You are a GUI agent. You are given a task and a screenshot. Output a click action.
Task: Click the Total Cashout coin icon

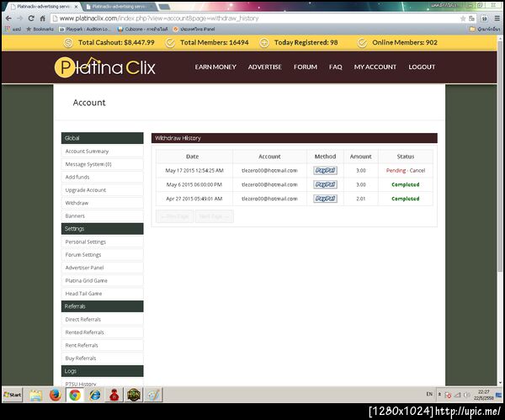point(68,43)
